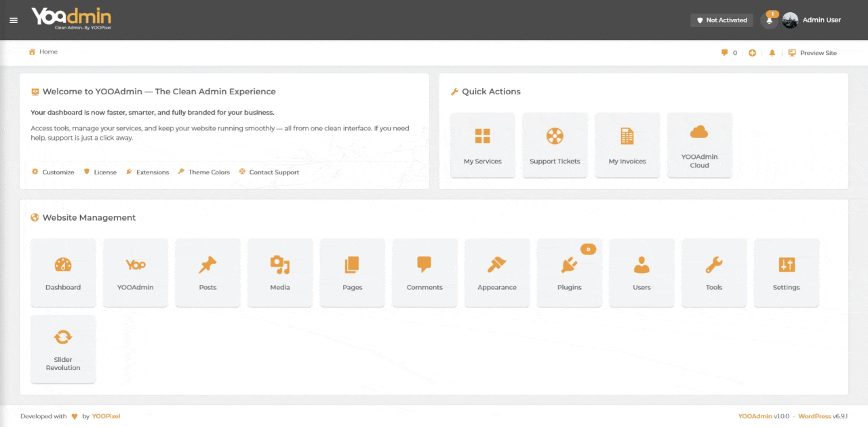Image resolution: width=868 pixels, height=427 pixels.
Task: Click the add new plus icon
Action: click(752, 52)
